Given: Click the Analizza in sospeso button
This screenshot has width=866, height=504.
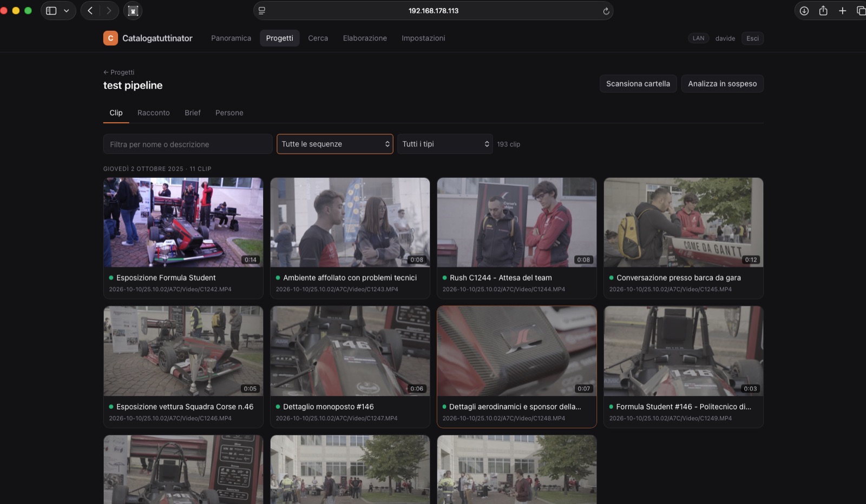Looking at the screenshot, I should 723,84.
